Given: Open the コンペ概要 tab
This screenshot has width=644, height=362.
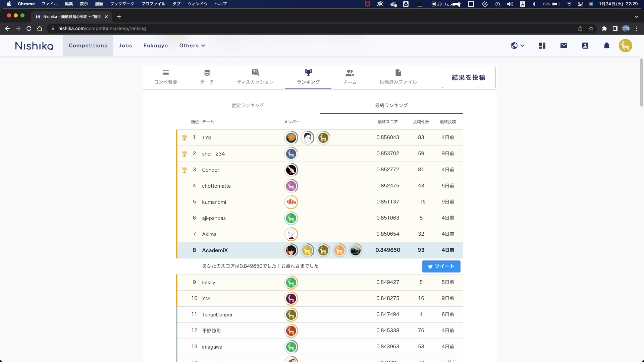Looking at the screenshot, I should tap(166, 77).
